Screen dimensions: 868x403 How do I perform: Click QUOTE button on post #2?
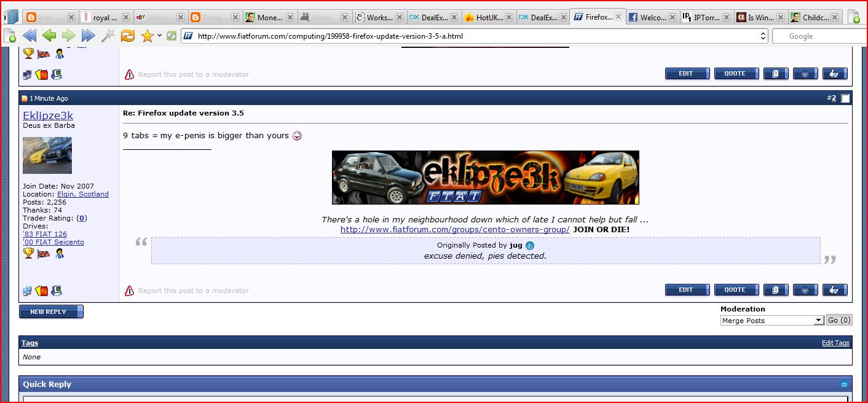pos(736,290)
